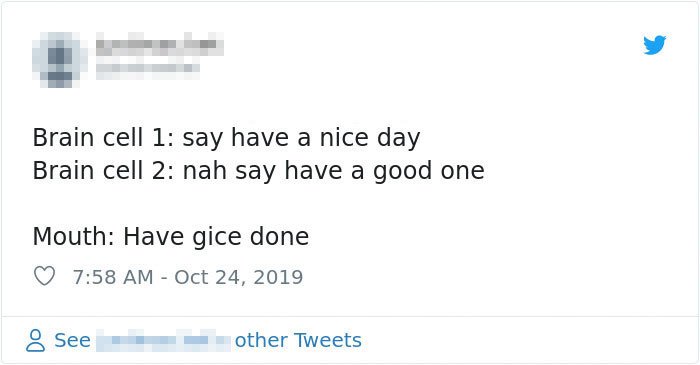Click the blue Twitter bird logo
The image size is (700, 365).
pyautogui.click(x=654, y=45)
